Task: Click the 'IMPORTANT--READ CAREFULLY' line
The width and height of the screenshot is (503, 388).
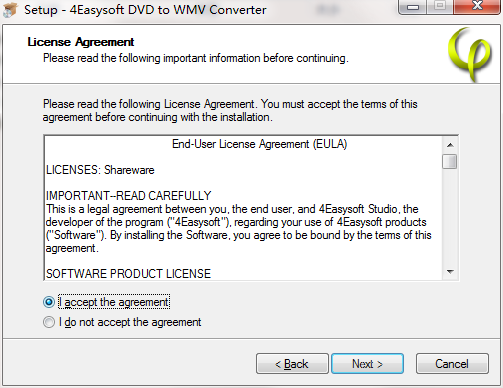Action: (129, 196)
